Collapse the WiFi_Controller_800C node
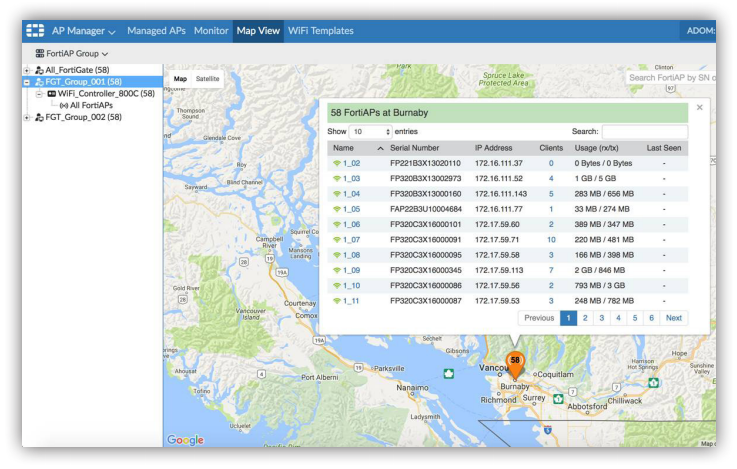737x469 pixels. pyautogui.click(x=39, y=94)
